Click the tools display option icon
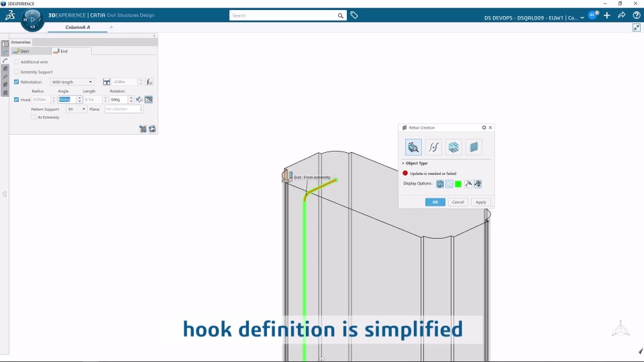644x362 pixels. click(x=468, y=184)
